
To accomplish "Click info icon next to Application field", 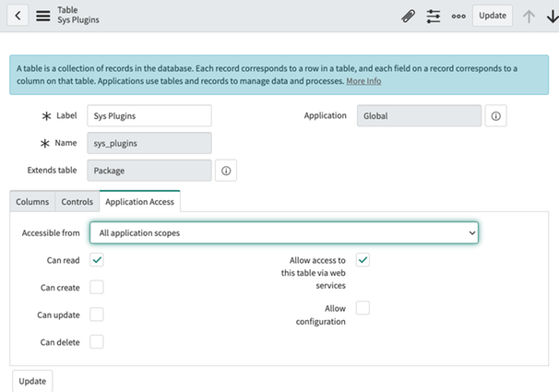I will tap(495, 116).
